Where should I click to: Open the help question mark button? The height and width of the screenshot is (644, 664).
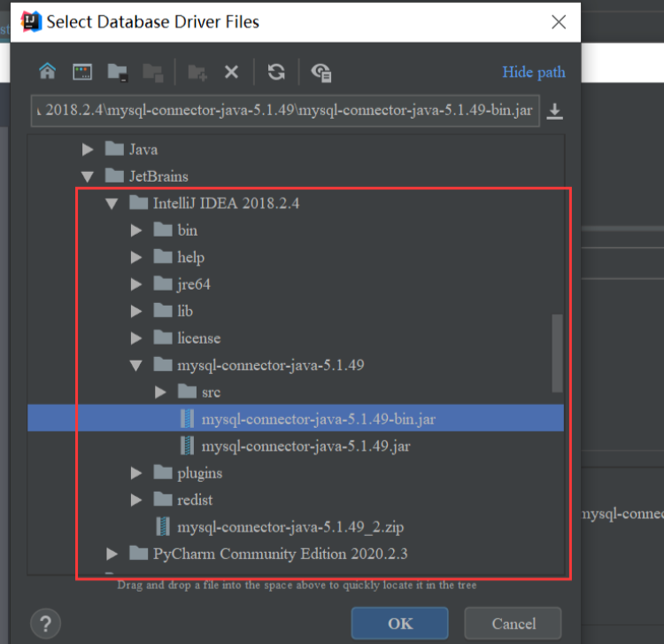click(x=46, y=624)
